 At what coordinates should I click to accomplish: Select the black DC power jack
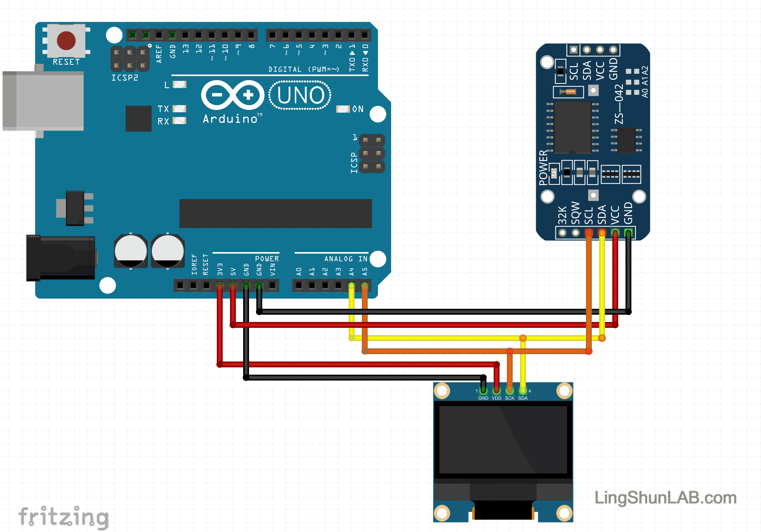point(61,258)
